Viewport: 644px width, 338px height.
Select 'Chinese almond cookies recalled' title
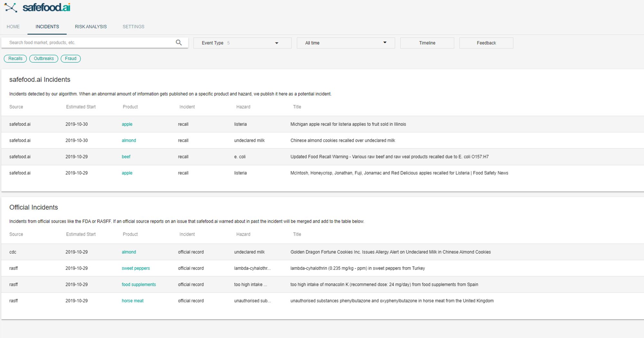pos(343,140)
